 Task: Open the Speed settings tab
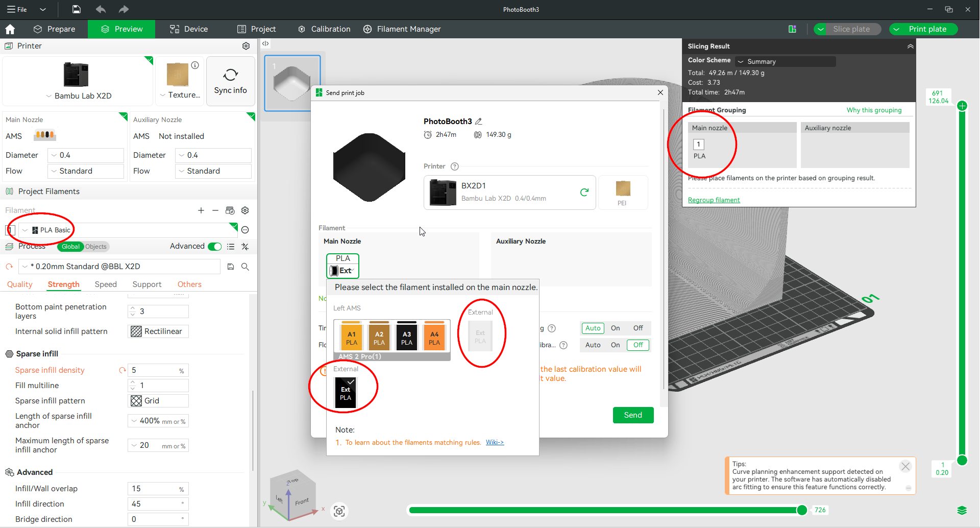tap(106, 284)
